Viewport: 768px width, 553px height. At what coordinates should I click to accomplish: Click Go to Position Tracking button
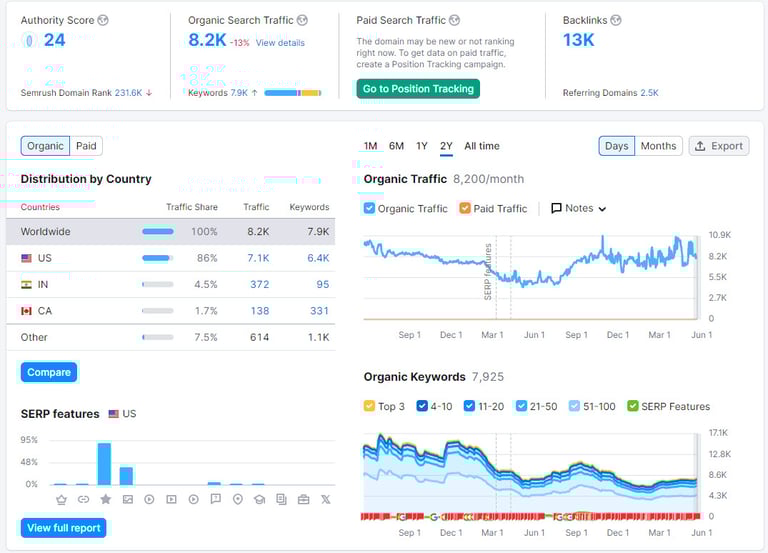[x=418, y=89]
